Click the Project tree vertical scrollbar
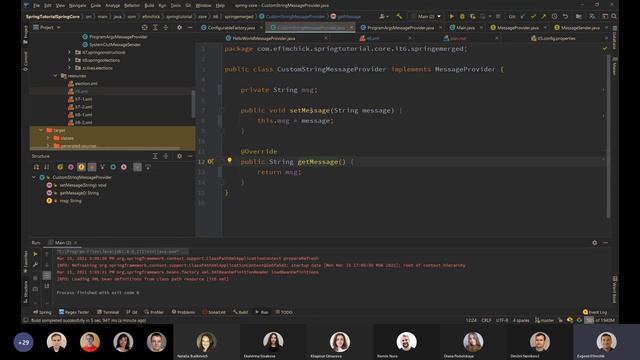Viewport: 640px width, 360px height. 193,104
